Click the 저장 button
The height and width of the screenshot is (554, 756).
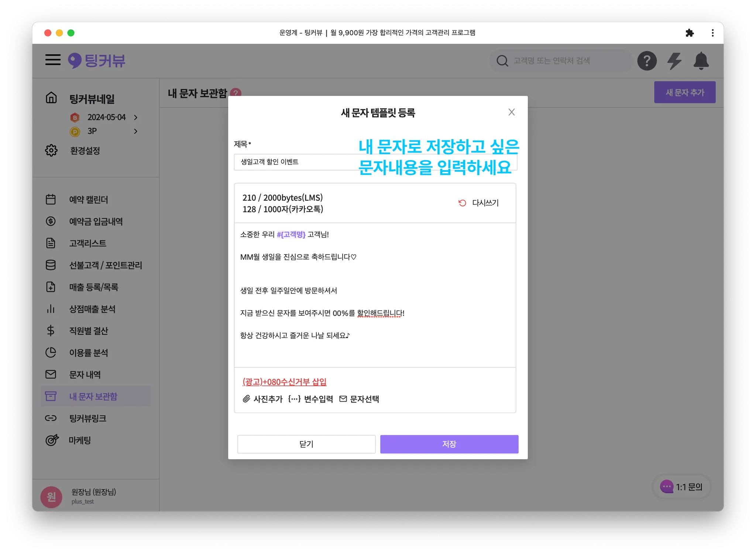tap(449, 444)
